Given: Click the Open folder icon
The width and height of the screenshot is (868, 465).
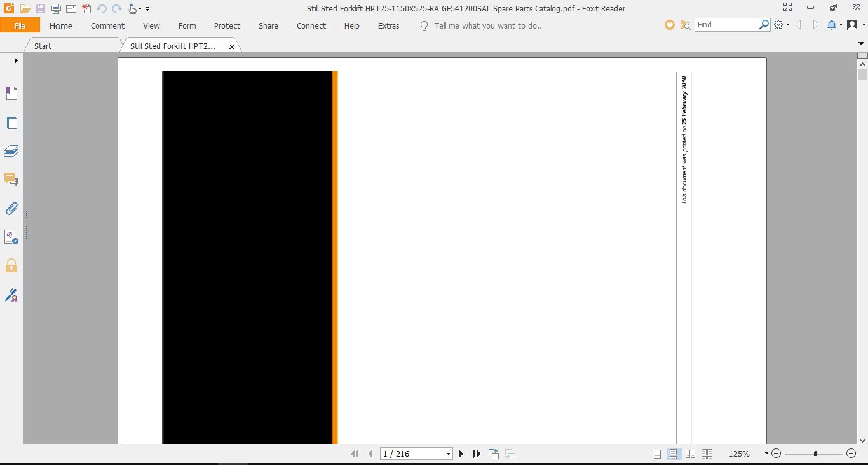Looking at the screenshot, I should [x=25, y=9].
